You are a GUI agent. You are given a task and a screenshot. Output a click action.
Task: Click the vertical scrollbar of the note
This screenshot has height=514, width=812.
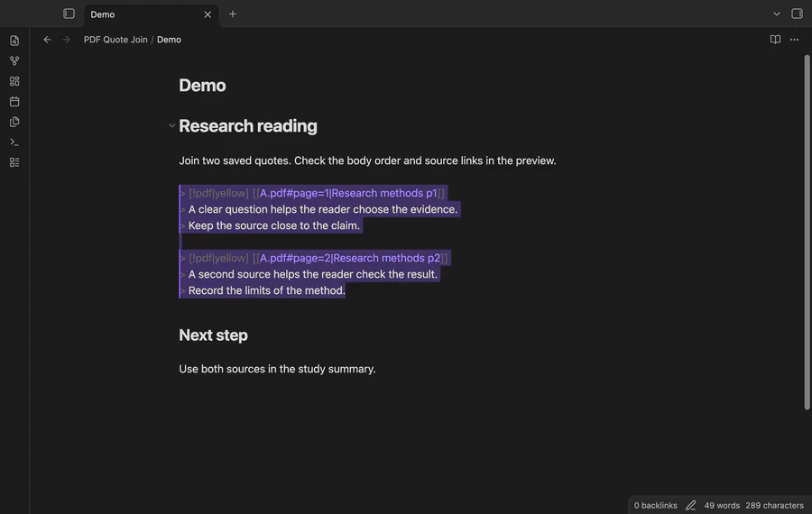807,232
